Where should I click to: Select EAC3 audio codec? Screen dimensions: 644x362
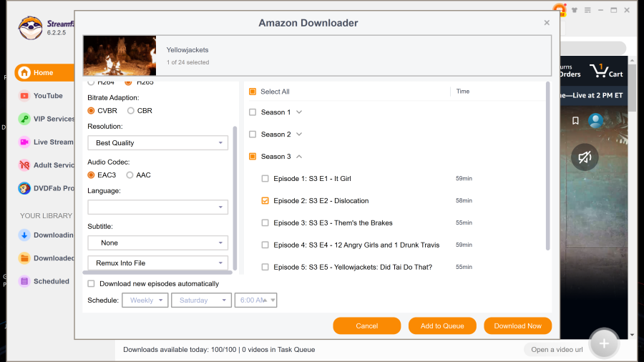(91, 175)
